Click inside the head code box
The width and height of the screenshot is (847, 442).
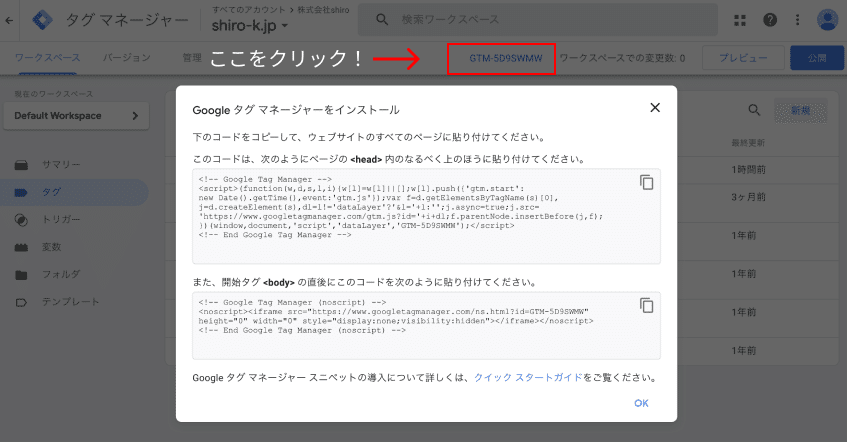pyautogui.click(x=426, y=216)
